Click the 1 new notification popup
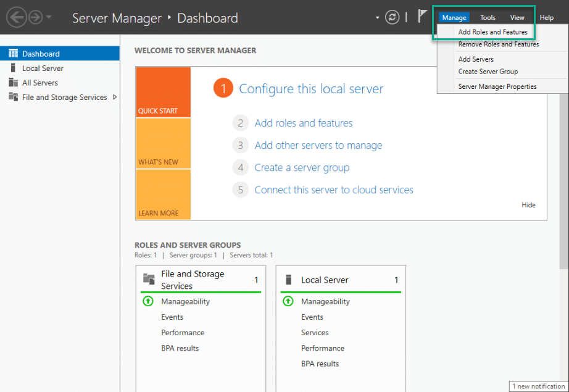This screenshot has width=569, height=392. [x=539, y=386]
